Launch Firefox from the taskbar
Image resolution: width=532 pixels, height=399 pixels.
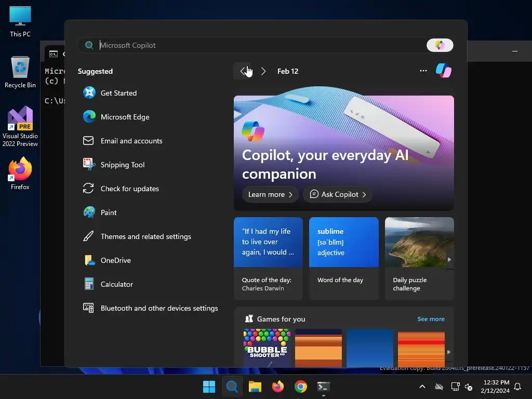[x=278, y=387]
